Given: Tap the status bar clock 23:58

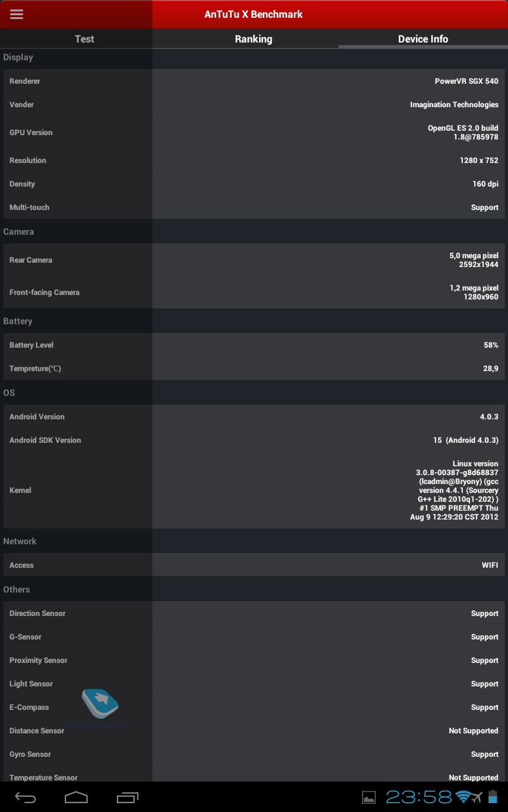Looking at the screenshot, I should [x=419, y=797].
